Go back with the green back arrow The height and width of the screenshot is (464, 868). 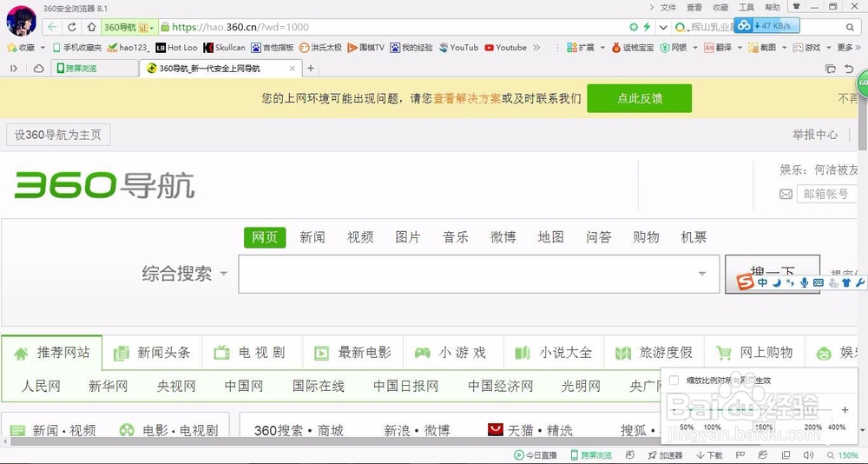(x=52, y=27)
